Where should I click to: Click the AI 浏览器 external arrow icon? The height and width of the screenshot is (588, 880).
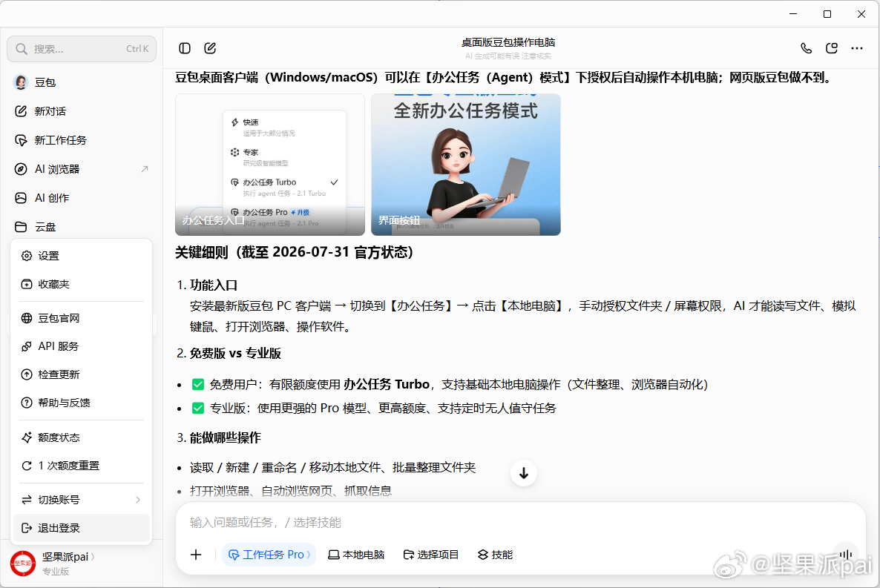[145, 169]
